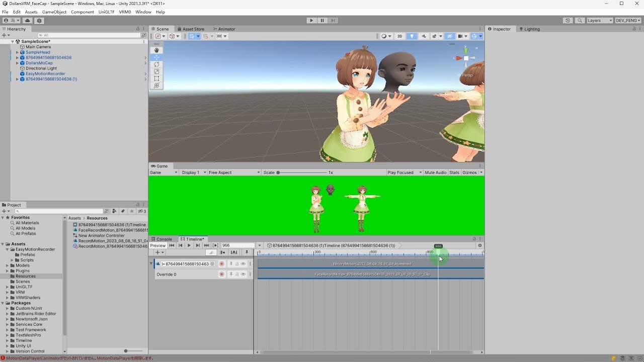Adjust Project icon size slider

(132, 351)
